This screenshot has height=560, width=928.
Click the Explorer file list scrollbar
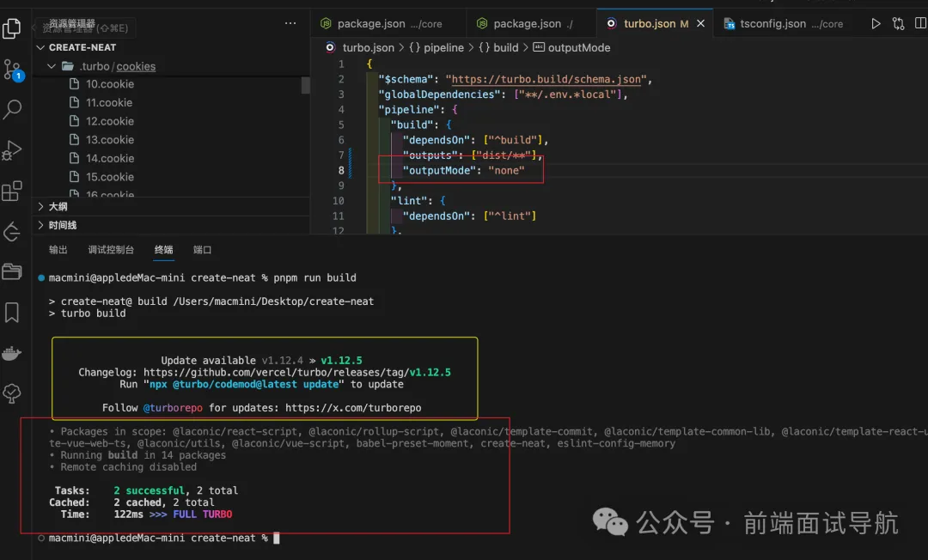tap(305, 84)
